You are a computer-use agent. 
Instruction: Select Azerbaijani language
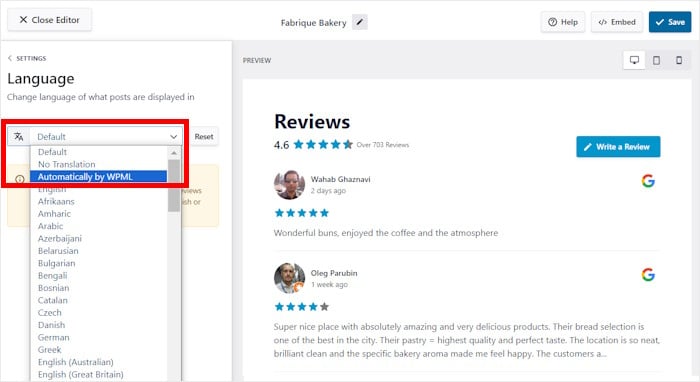click(x=99, y=239)
